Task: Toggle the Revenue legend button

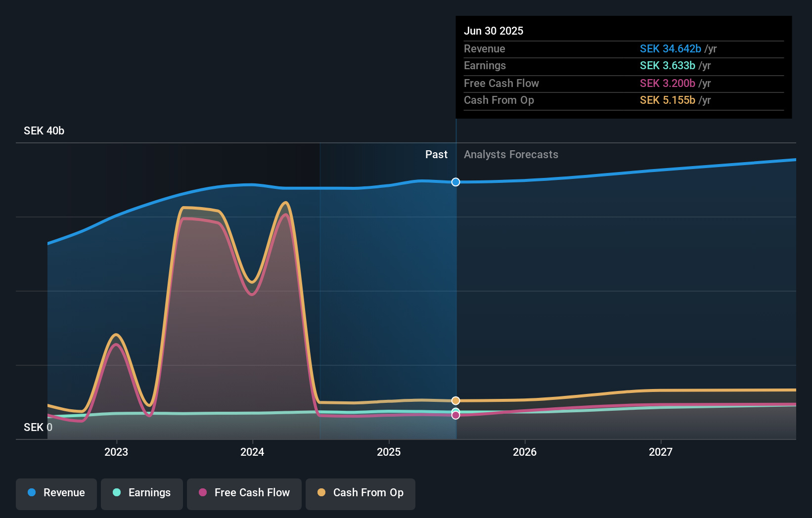Action: coord(56,494)
